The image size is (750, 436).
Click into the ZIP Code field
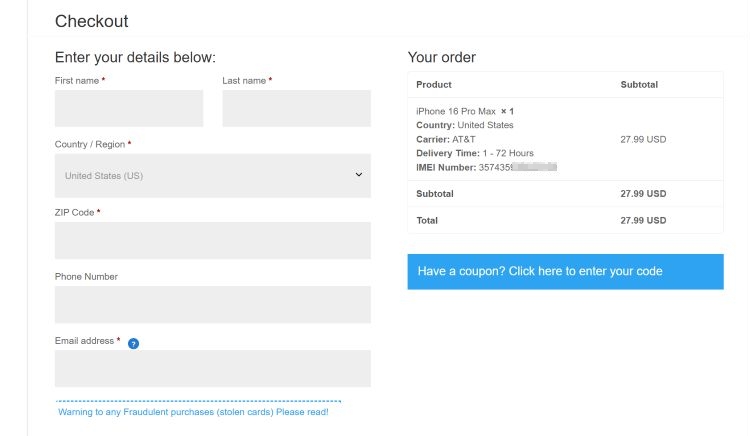pos(212,240)
